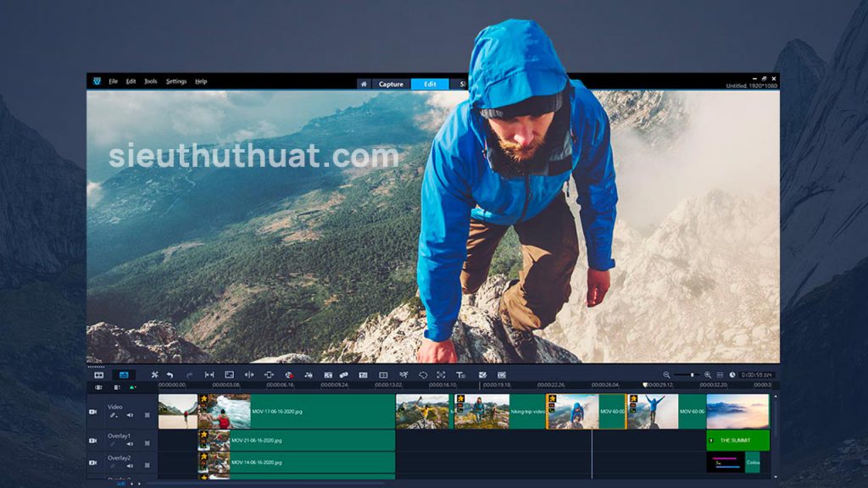Undo the last edit
The image size is (868, 488).
(170, 374)
